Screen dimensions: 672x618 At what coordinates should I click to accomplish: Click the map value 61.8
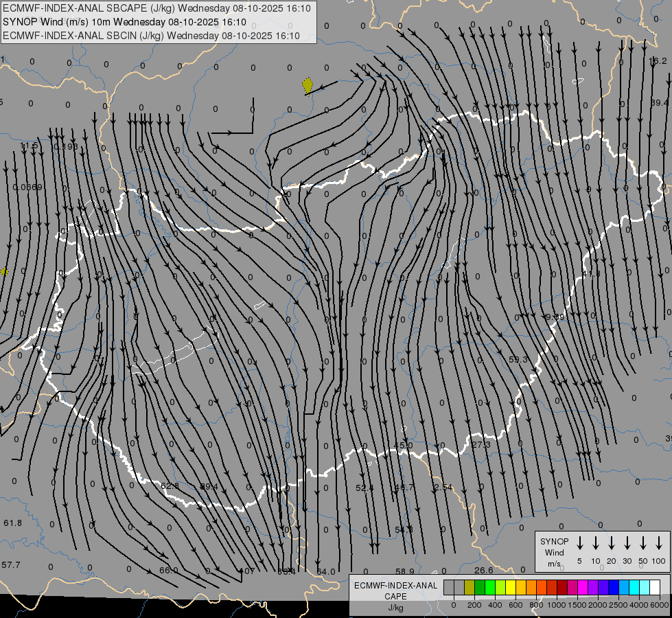point(12,523)
